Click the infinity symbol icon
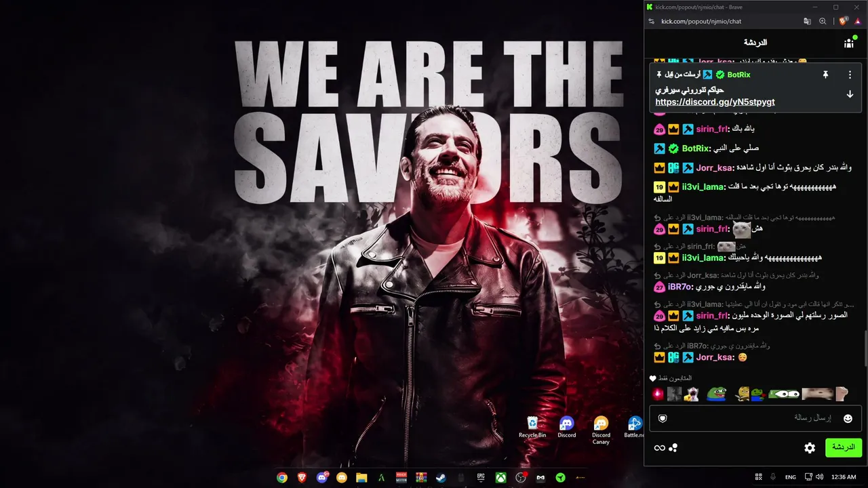 659,448
